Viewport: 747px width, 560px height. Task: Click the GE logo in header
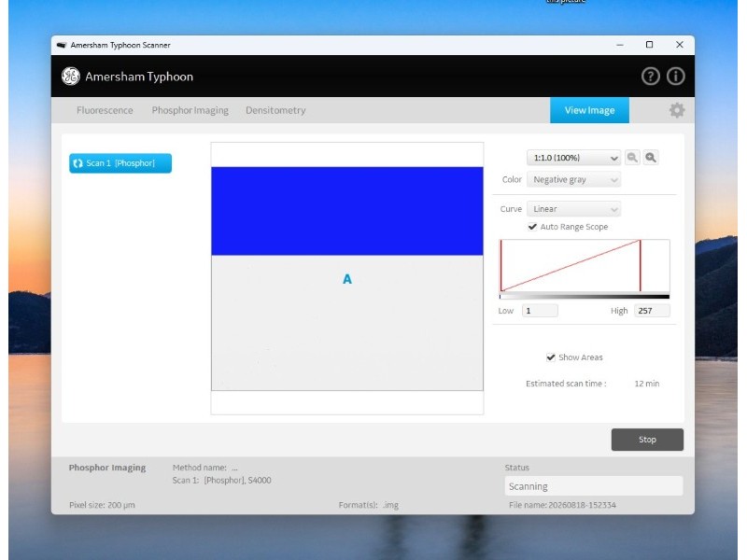[x=71, y=77]
